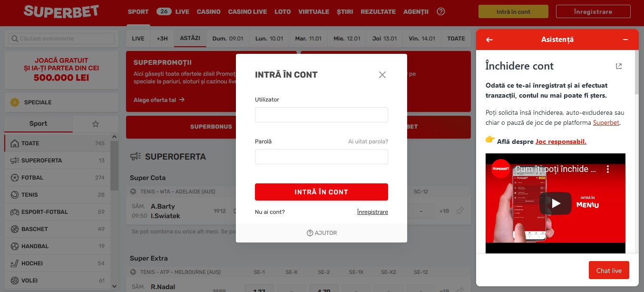Open the Știri menu item

pos(345,12)
